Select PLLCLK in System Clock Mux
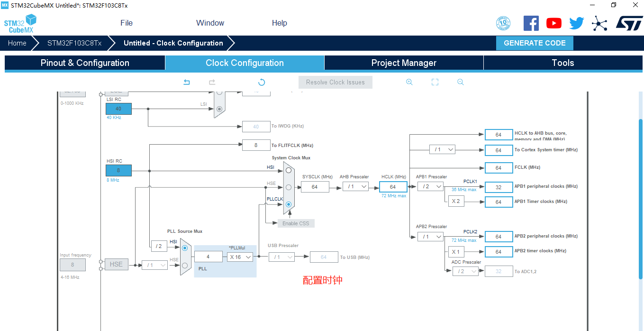The width and height of the screenshot is (644, 331). pyautogui.click(x=288, y=205)
